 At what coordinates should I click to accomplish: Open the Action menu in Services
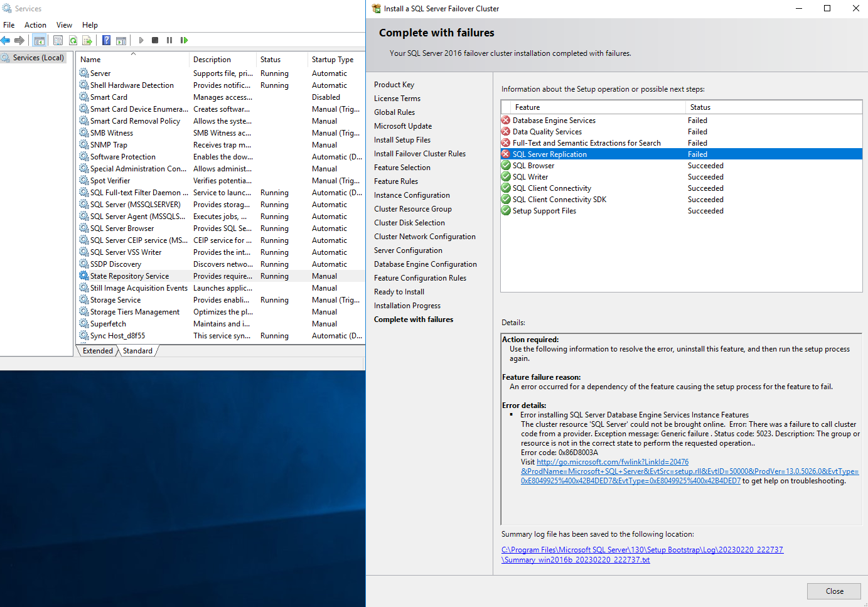click(35, 25)
